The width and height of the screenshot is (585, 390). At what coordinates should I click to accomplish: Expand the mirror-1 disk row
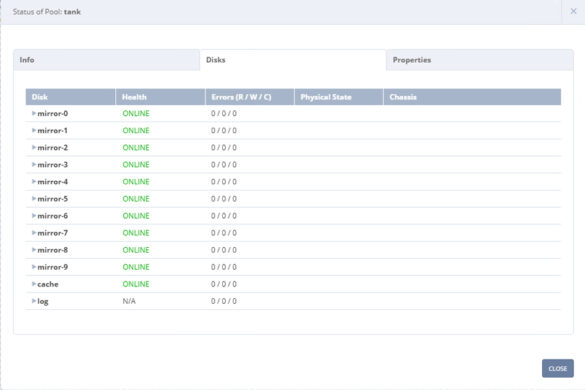click(34, 130)
